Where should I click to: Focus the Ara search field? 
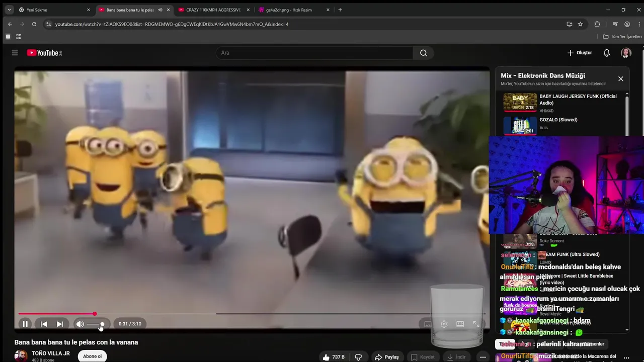314,53
